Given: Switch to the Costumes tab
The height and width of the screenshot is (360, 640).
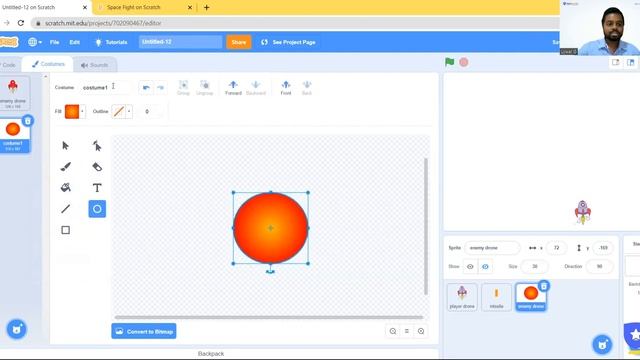Looking at the screenshot, I should point(48,64).
